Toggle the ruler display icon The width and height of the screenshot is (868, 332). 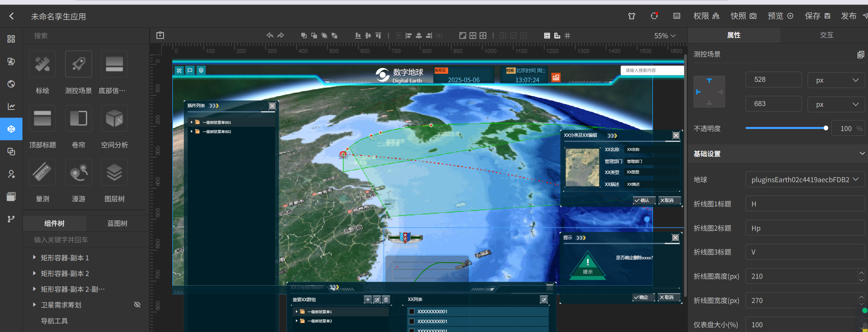click(557, 35)
